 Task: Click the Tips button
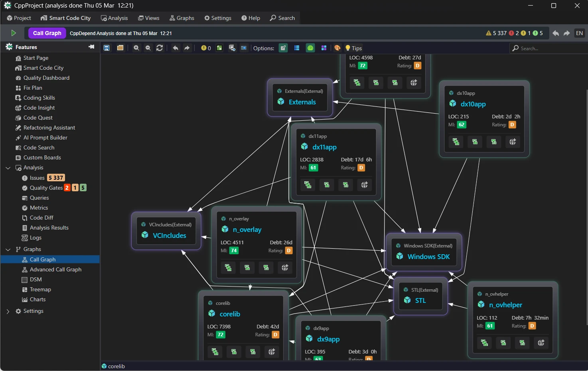(x=353, y=48)
